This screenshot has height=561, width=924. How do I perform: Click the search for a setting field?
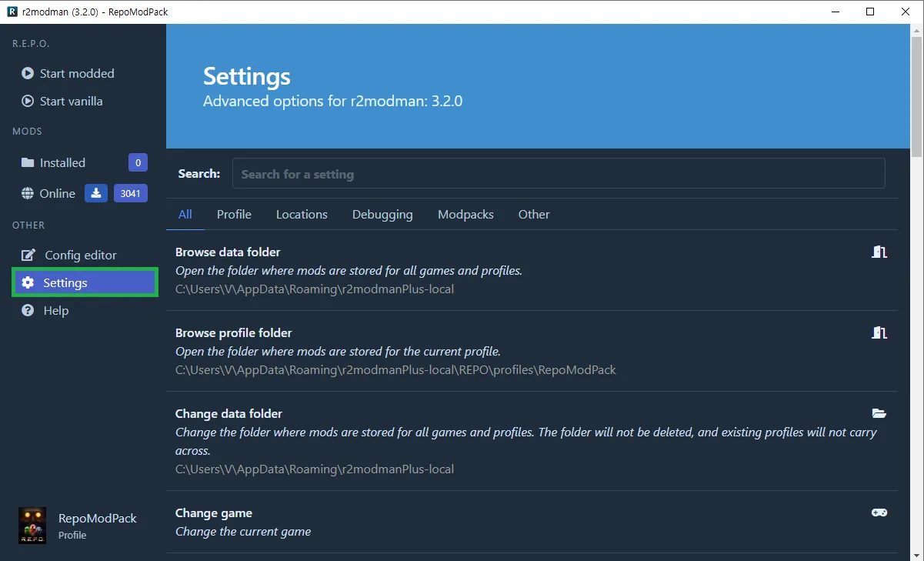click(x=559, y=173)
